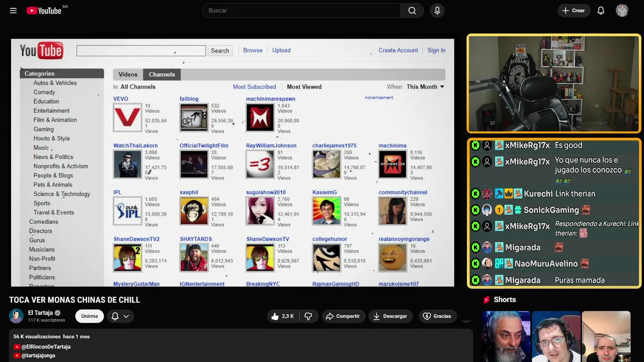644x362 pixels.
Task: Click the old YouTube logo
Action: [x=41, y=50]
